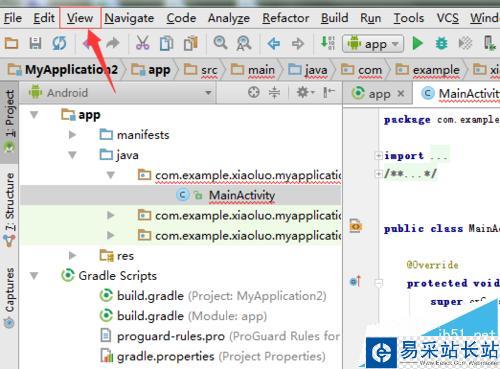Select MyApplication2 breadcrumb

tap(63, 70)
